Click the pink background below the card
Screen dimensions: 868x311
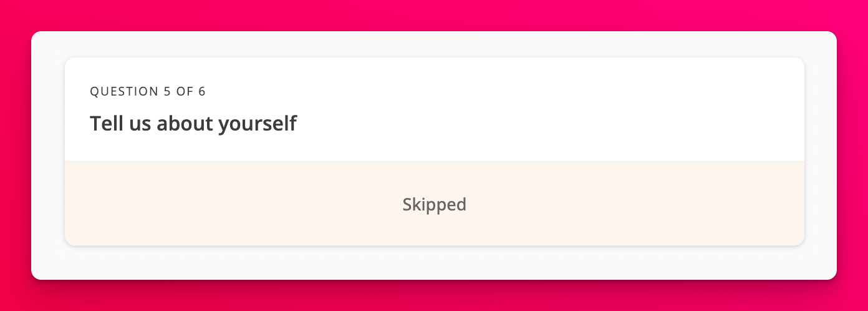coord(434,296)
